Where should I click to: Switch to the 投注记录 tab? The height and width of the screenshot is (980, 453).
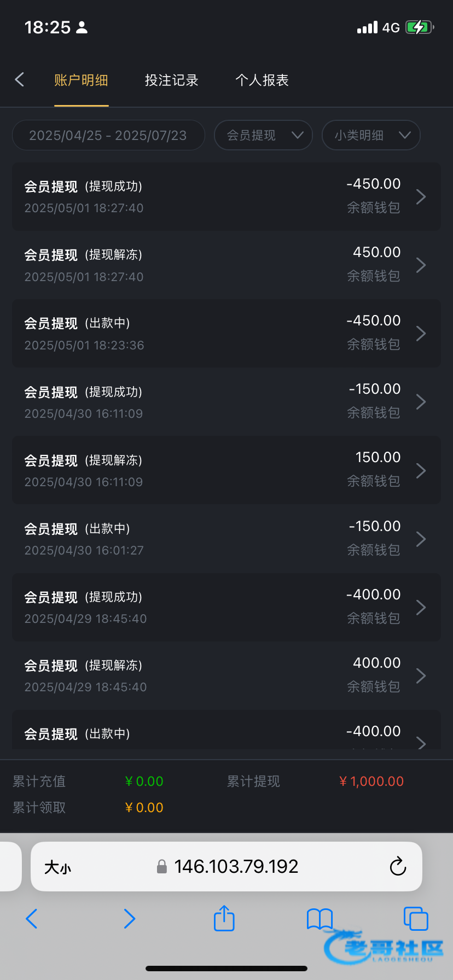coord(171,80)
